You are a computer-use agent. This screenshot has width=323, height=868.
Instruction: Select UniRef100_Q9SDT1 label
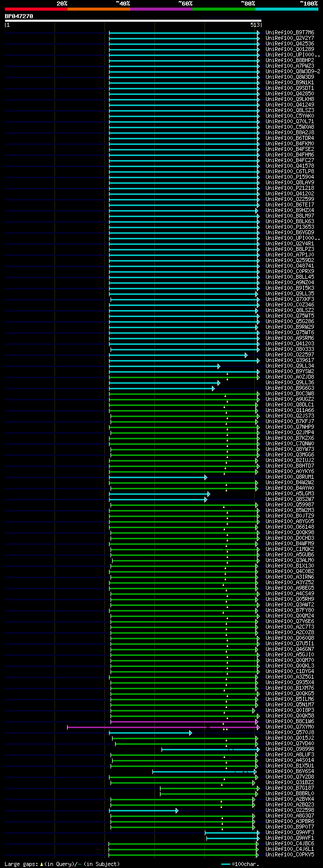coord(290,88)
